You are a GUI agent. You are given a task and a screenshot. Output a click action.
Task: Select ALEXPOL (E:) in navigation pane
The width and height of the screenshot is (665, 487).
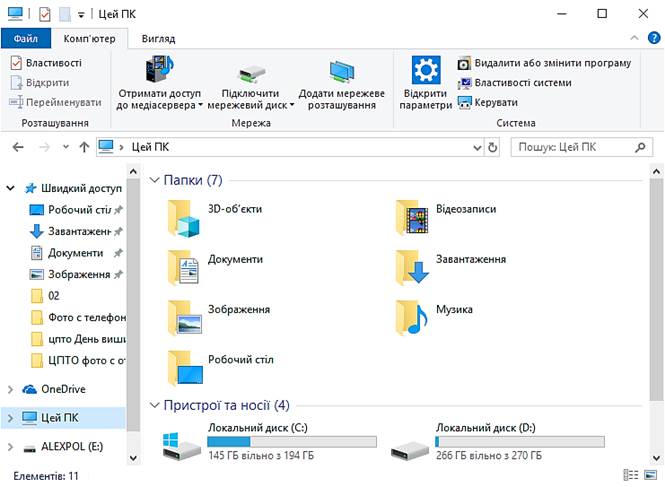(63, 447)
